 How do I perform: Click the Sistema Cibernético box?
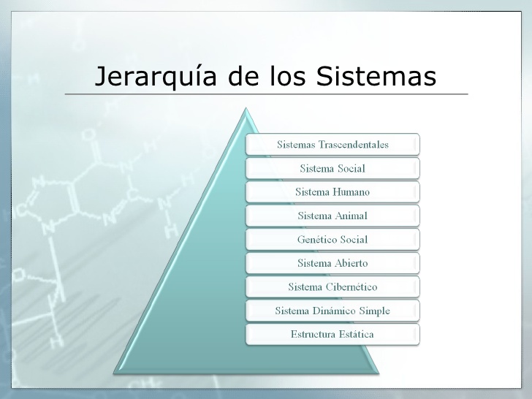click(332, 287)
